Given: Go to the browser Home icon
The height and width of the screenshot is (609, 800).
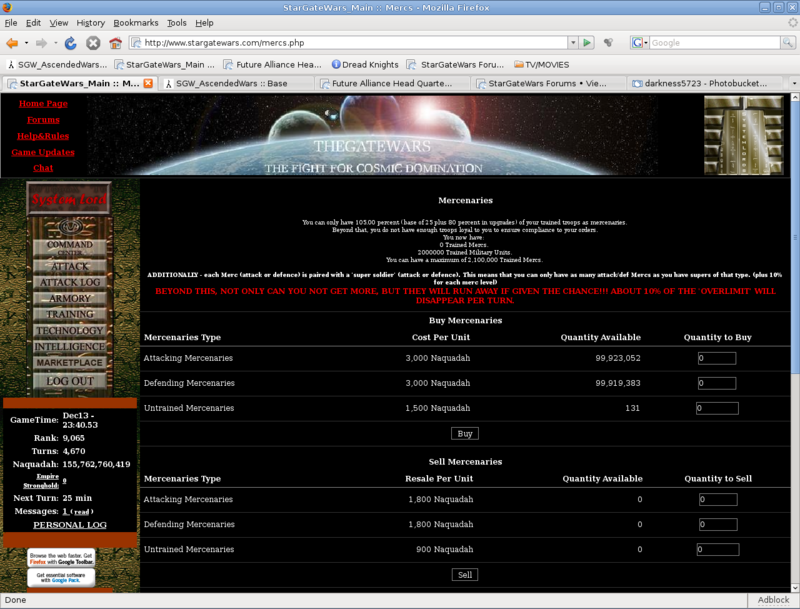Looking at the screenshot, I should [116, 43].
